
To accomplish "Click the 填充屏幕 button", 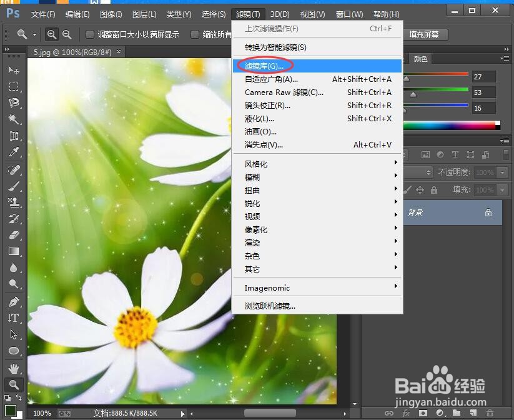I will tap(425, 34).
